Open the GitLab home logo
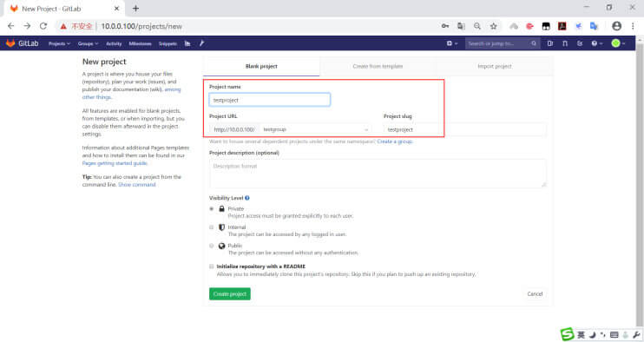 point(23,43)
